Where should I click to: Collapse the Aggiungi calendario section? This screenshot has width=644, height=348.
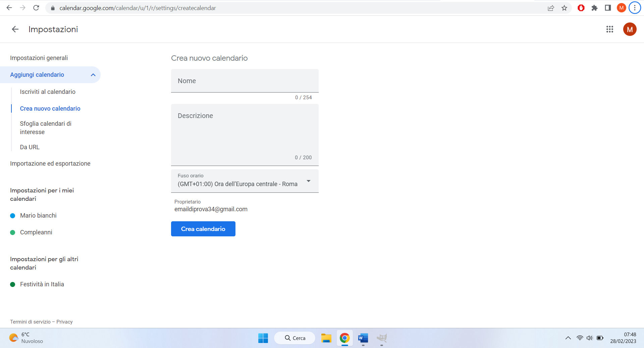[93, 75]
